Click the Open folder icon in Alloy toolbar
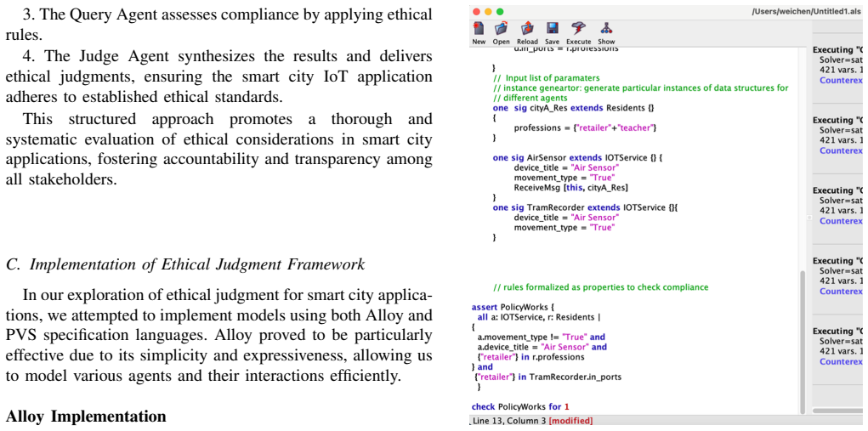Screen dimensions: 868x431 (501, 29)
